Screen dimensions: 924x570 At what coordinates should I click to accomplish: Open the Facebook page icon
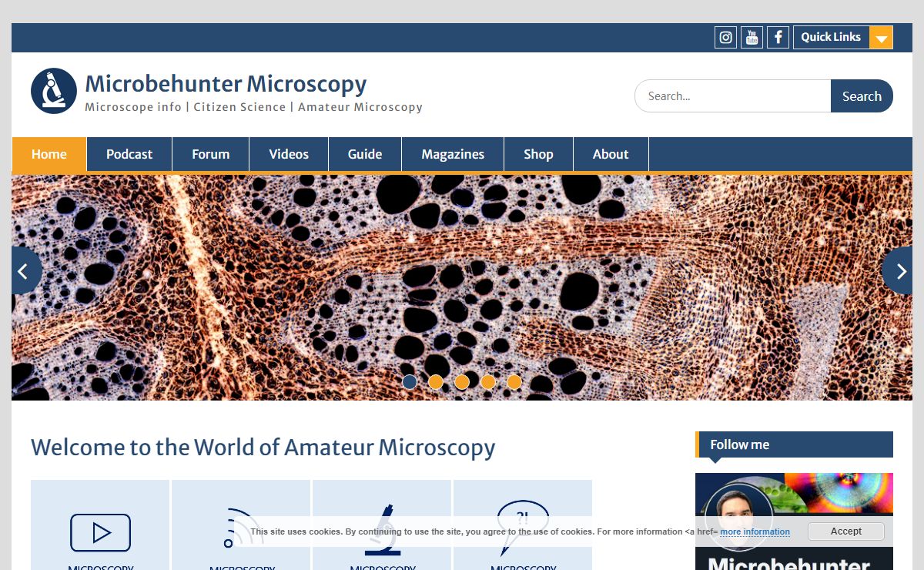(778, 37)
